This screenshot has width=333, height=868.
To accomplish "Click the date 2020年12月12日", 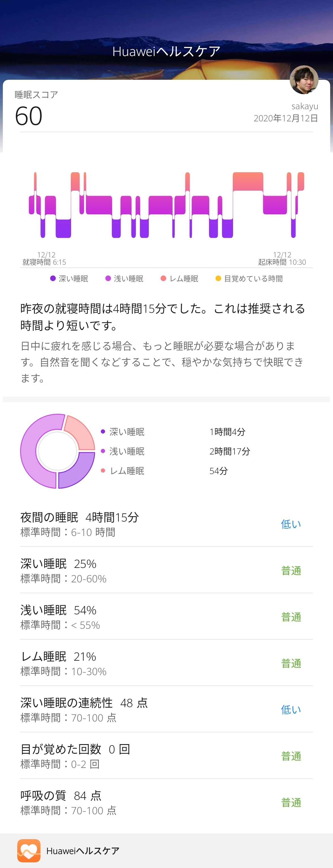I will [285, 118].
